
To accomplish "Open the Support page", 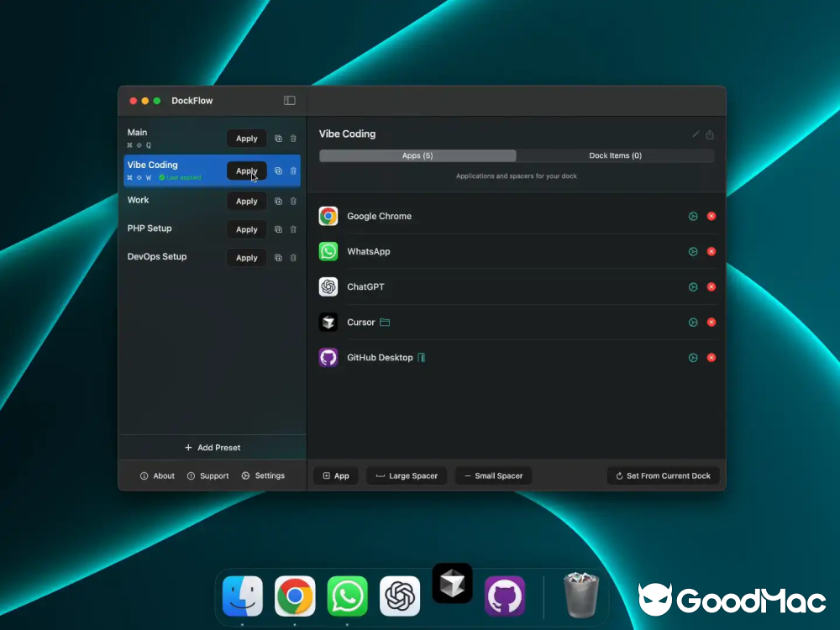I will 207,475.
